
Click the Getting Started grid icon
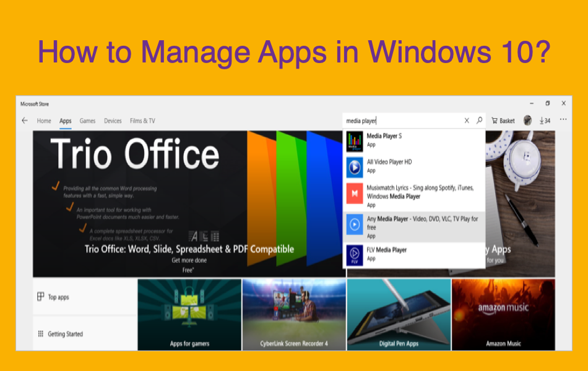coord(40,333)
